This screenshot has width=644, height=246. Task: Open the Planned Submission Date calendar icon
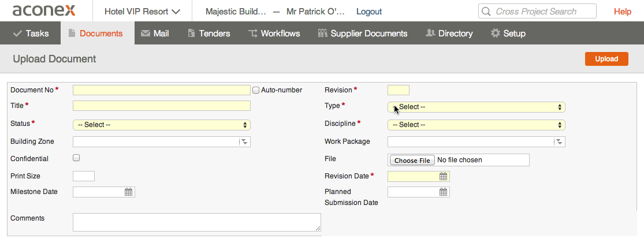443,192
